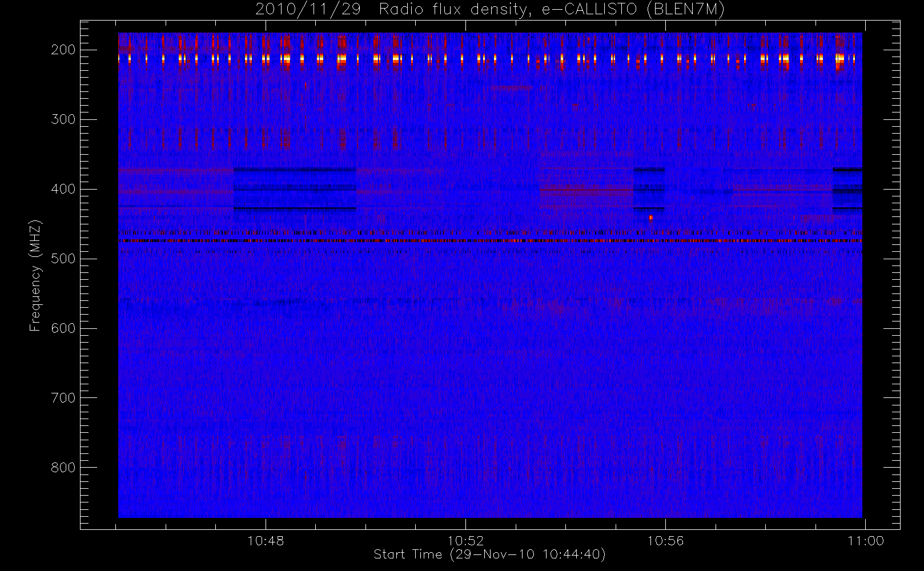The height and width of the screenshot is (571, 924).
Task: Click the plot title 'Radio flux density, e-CALLISTO (BLEN7M)'
Action: coord(552,9)
